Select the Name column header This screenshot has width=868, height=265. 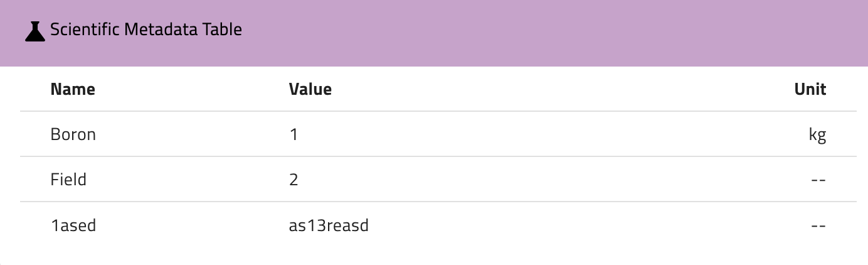[x=73, y=89]
